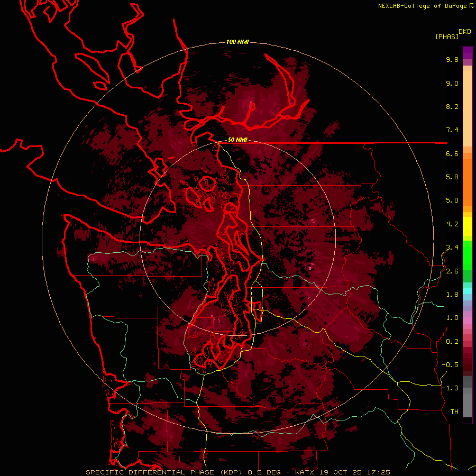Click the [PHAS] unit label
This screenshot has height=476, width=476.
tap(447, 36)
